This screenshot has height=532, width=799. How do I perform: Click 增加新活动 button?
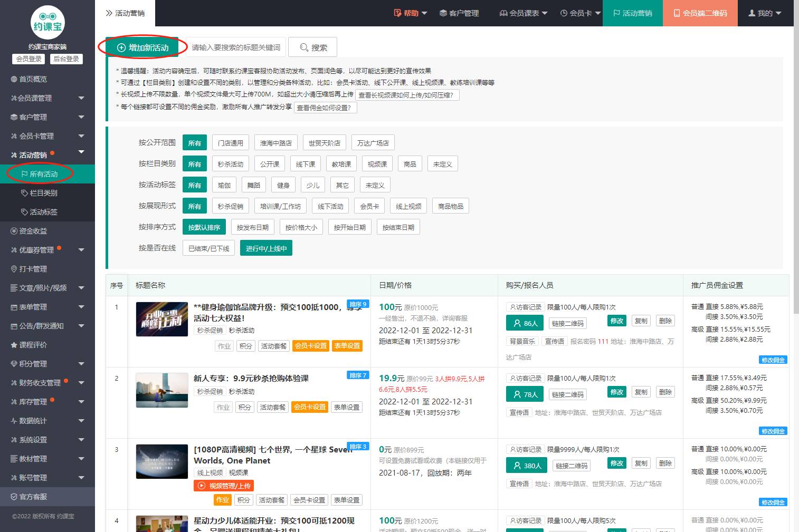pyautogui.click(x=143, y=47)
